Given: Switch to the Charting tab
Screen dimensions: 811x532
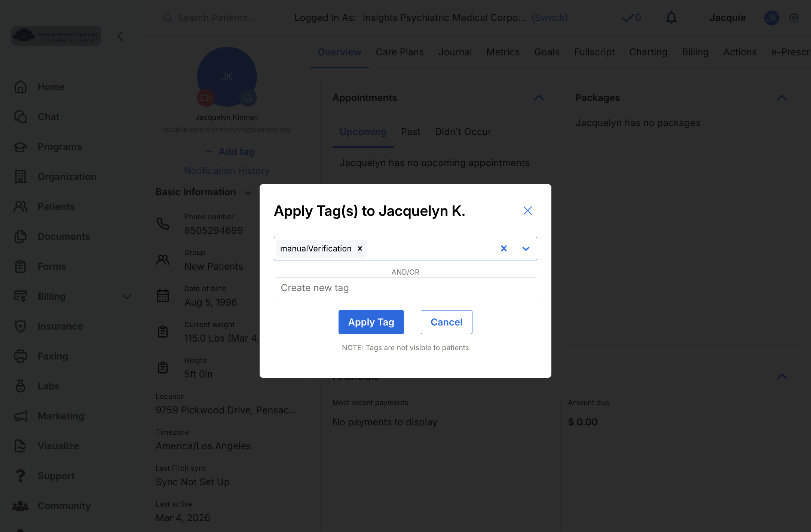Looking at the screenshot, I should click(648, 52).
